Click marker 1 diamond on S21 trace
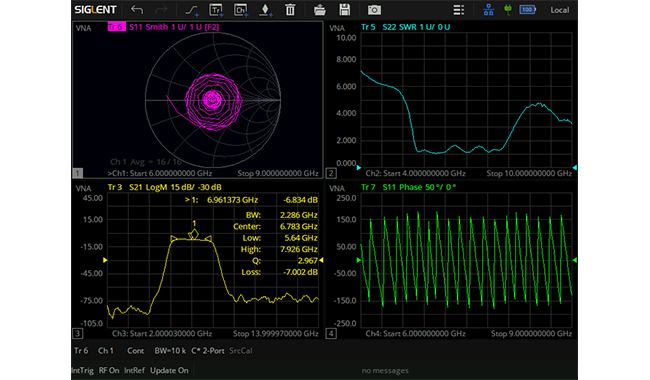This screenshot has height=380, width=650. click(193, 235)
